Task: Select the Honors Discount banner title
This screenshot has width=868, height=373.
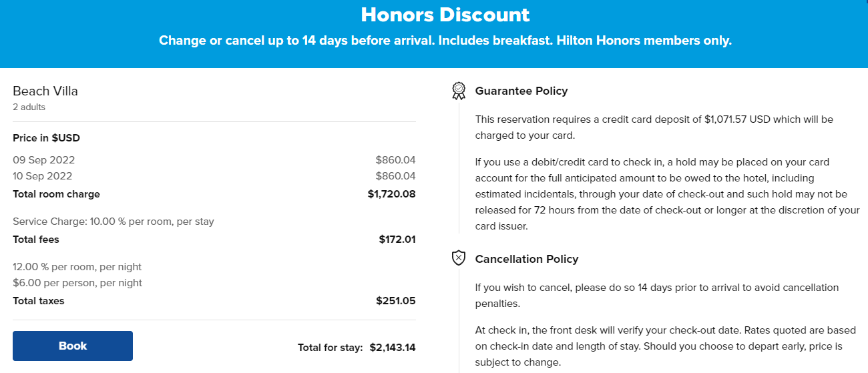Action: click(x=445, y=15)
